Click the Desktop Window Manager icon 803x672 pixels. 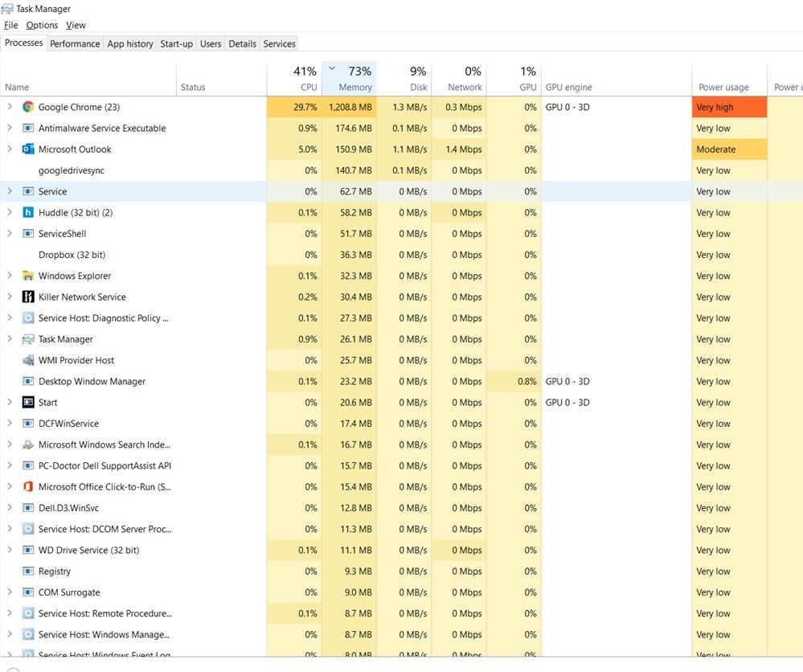pos(28,381)
